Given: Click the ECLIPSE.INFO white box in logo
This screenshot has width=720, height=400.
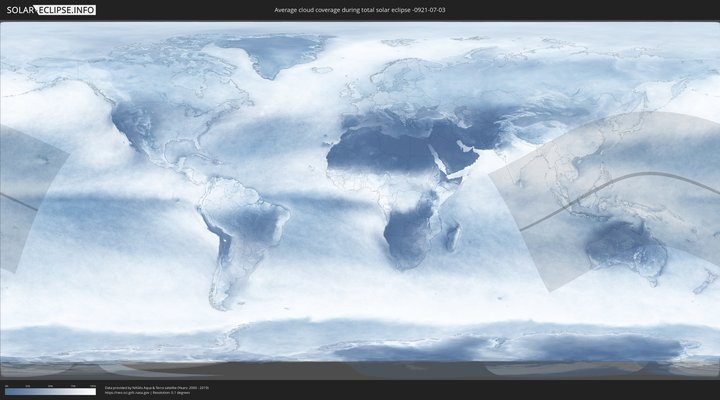Looking at the screenshot, I should pyautogui.click(x=65, y=10).
